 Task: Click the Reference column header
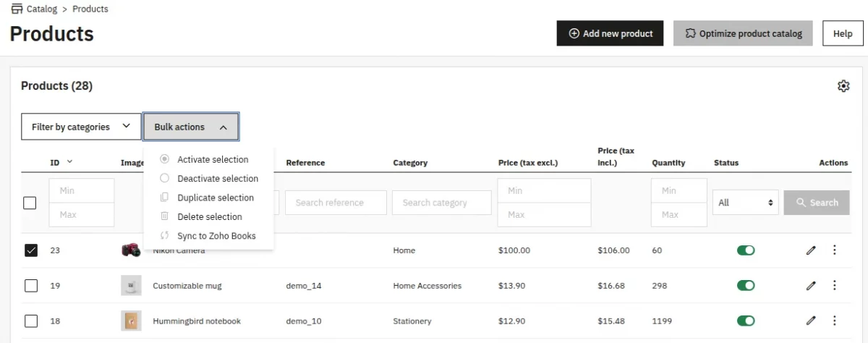pos(305,163)
